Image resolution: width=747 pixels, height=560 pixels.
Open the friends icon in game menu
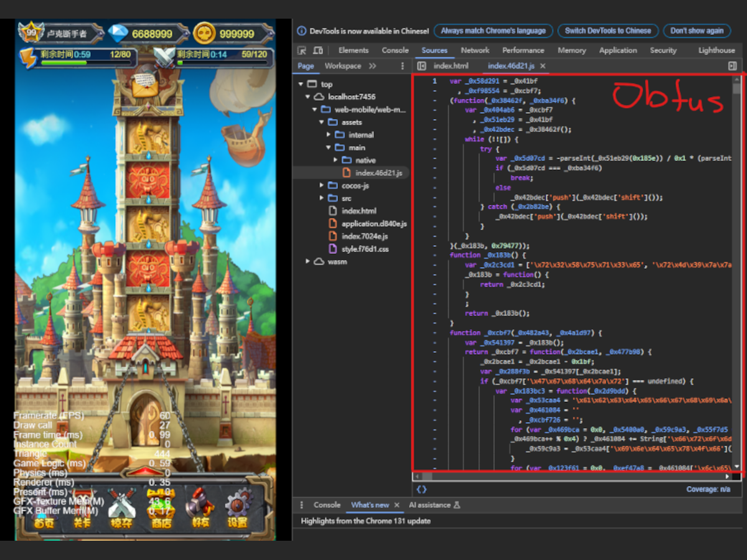pos(200,507)
